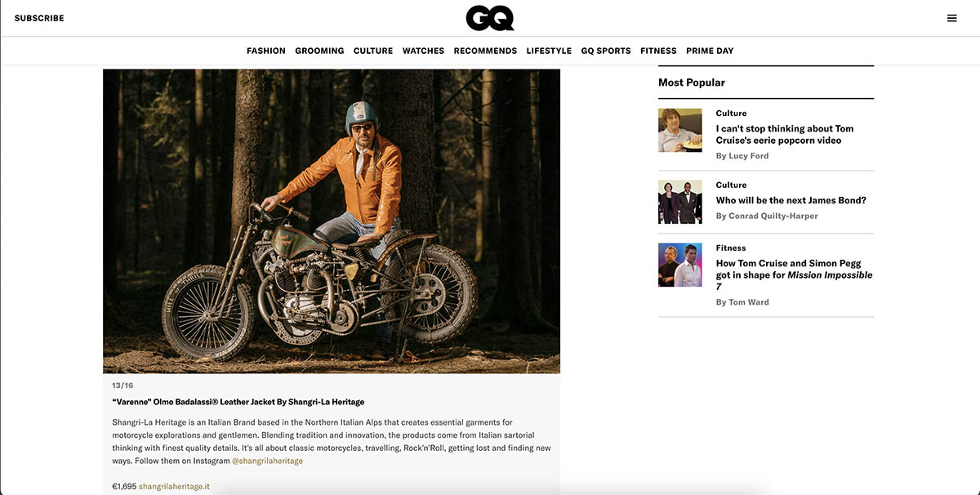Click the Tom Cruise popcorn article thumbnail

[680, 130]
